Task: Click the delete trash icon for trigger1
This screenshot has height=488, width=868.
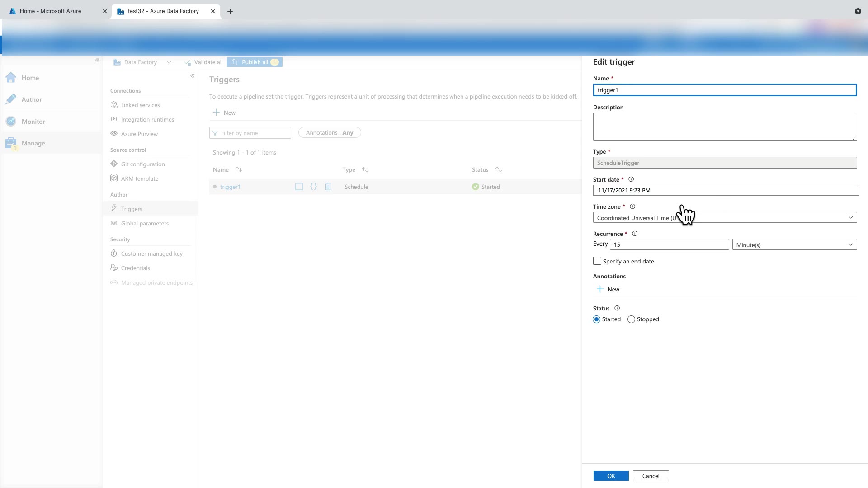Action: (328, 187)
